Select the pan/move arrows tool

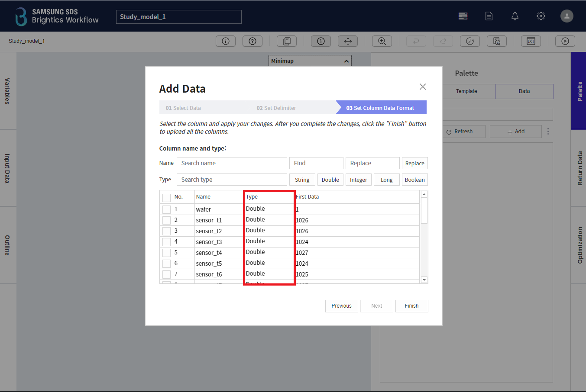point(348,41)
